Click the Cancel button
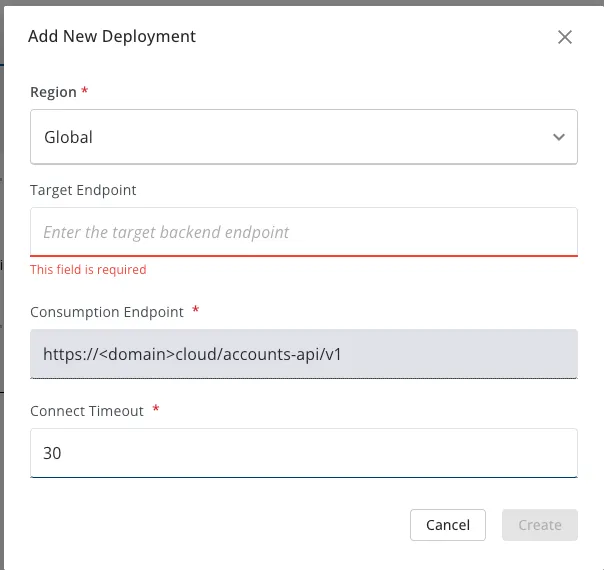The image size is (604, 570). [x=448, y=525]
